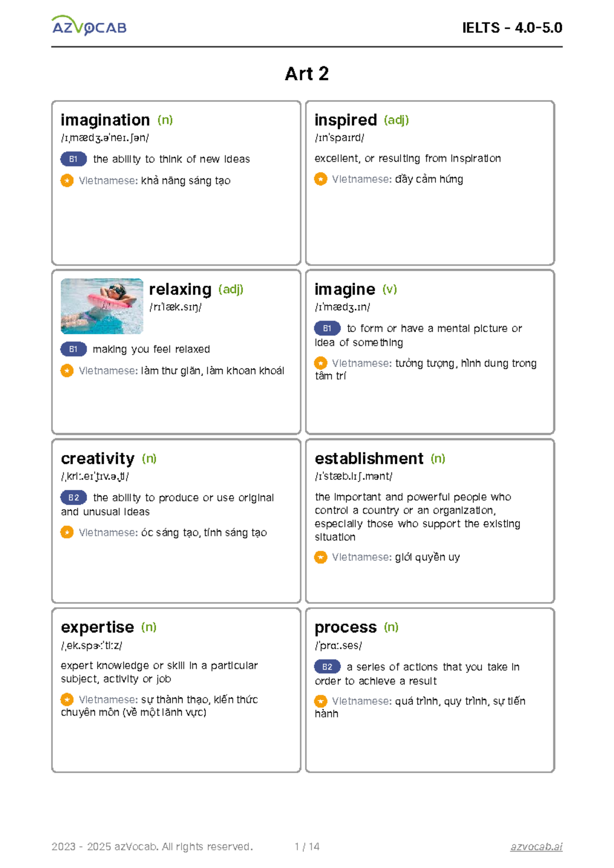Click the swimming pool photo thumbnail
This screenshot has height=868, width=614.
tap(102, 306)
